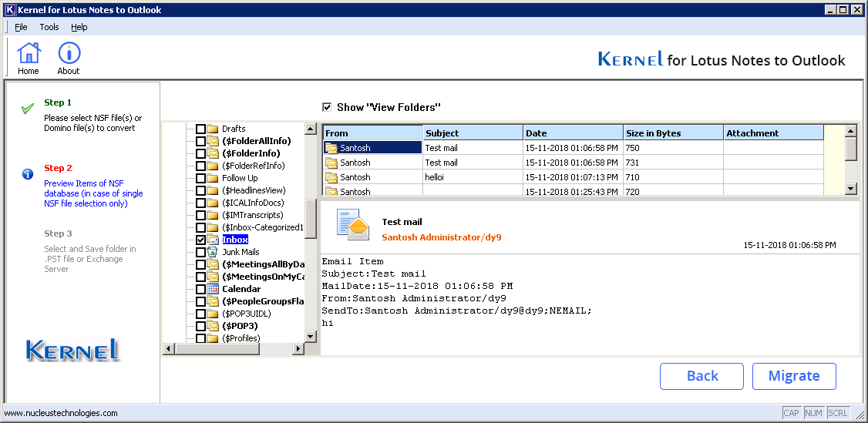Viewport: 868px width, 423px height.
Task: Click the mail icon of helloi row
Action: point(331,177)
